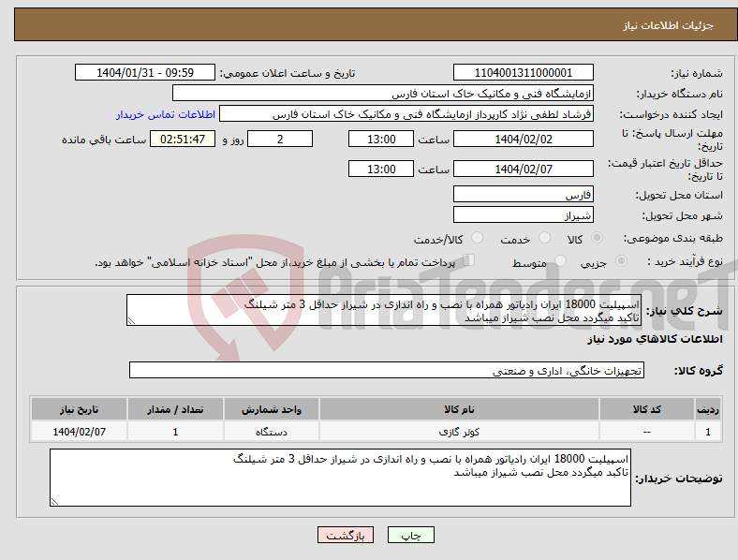Viewport: 738px width, 560px height.
Task: Click the تاریخ نیاز column header
Action: [79, 409]
